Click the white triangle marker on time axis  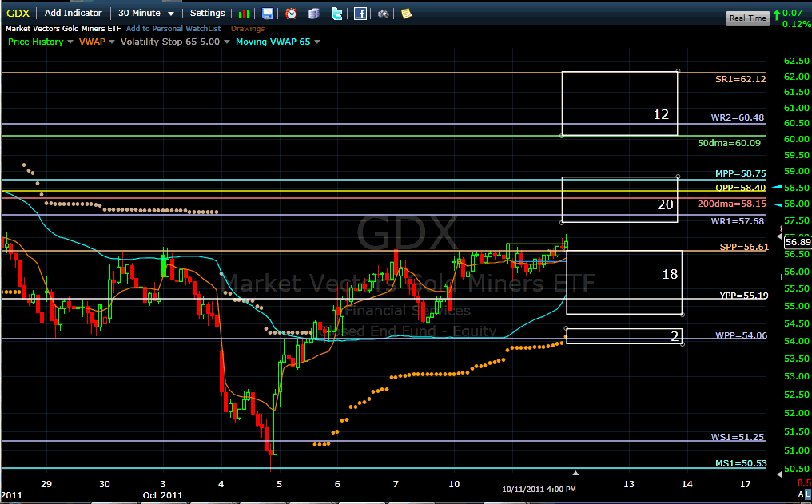pos(575,473)
